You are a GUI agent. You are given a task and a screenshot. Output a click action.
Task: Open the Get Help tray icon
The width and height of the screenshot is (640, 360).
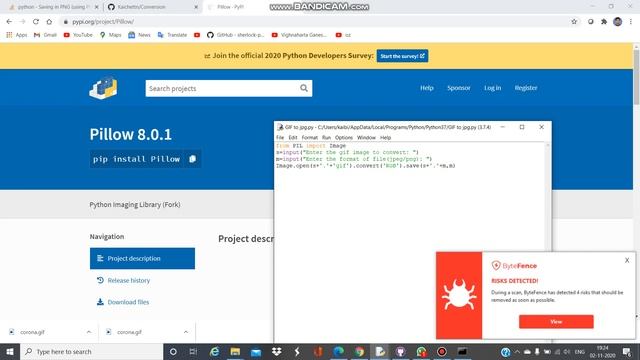(x=505, y=351)
